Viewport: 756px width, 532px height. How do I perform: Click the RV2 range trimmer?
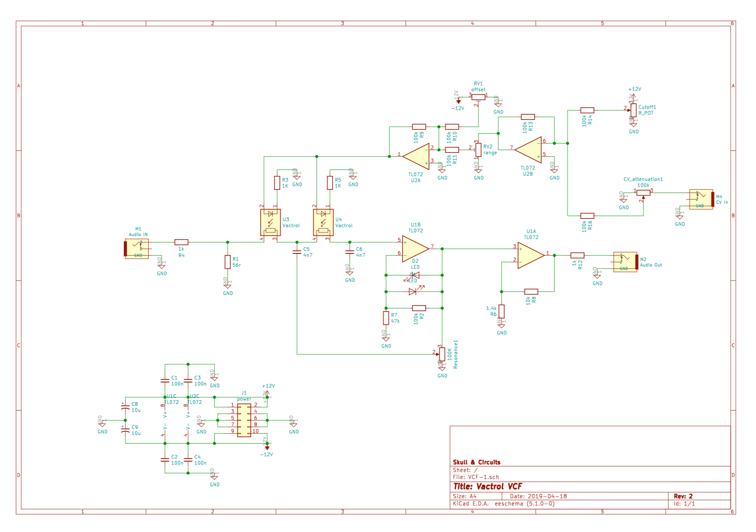[x=478, y=150]
